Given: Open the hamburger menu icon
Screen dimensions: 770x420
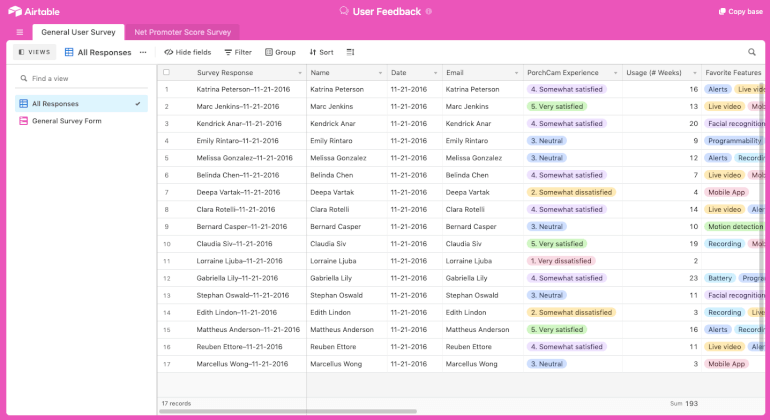Looking at the screenshot, I should pyautogui.click(x=20, y=32).
